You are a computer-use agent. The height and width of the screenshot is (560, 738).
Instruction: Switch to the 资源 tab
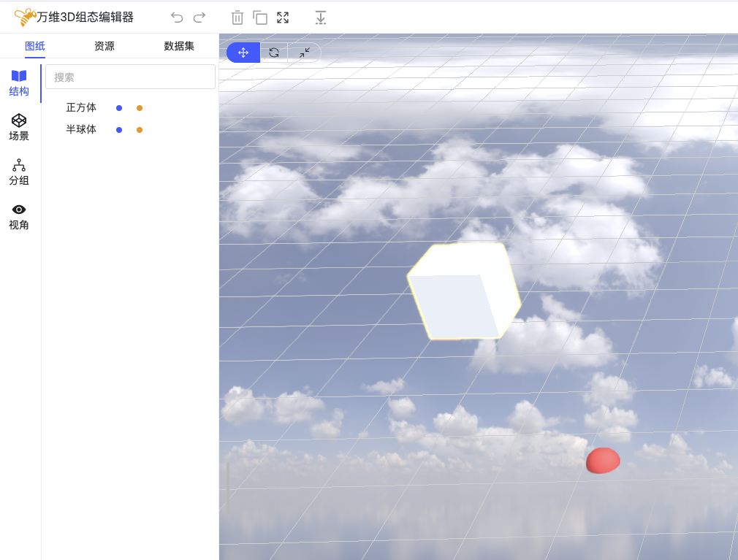click(104, 46)
